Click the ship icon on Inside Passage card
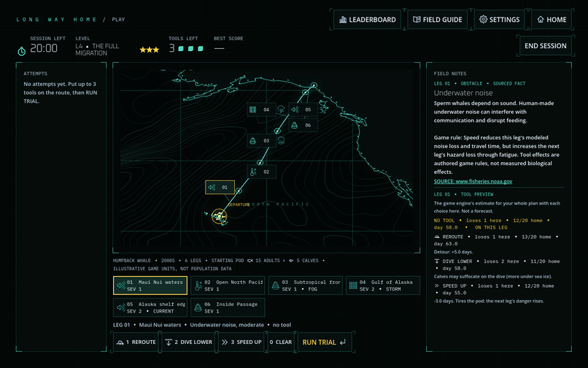Image resolution: width=588 pixels, height=368 pixels. pyautogui.click(x=198, y=307)
